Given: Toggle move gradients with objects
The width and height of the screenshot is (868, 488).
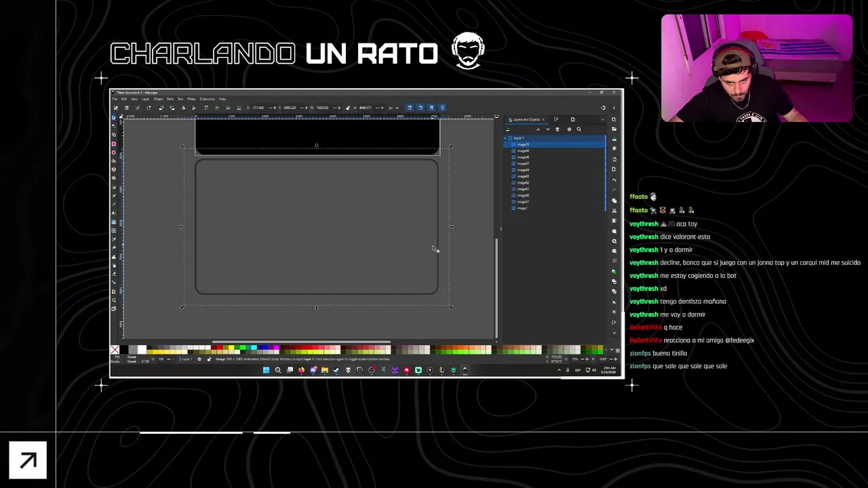Looking at the screenshot, I should [x=431, y=108].
